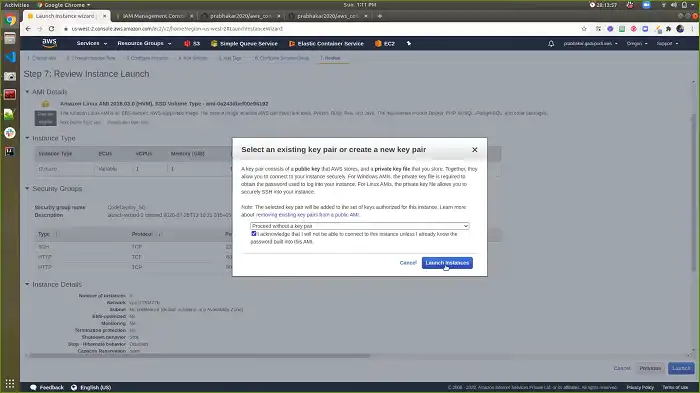The width and height of the screenshot is (700, 393).
Task: Go back in the browser
Action: tap(28, 29)
